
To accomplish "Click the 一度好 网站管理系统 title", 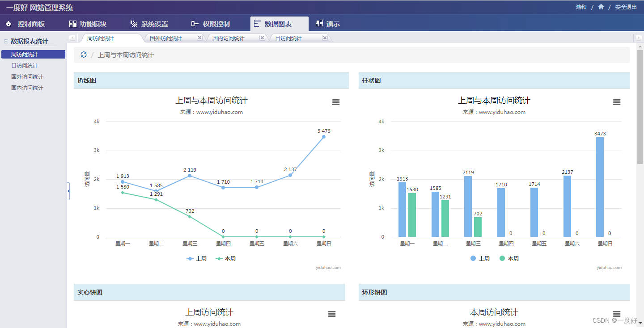I will [x=40, y=8].
